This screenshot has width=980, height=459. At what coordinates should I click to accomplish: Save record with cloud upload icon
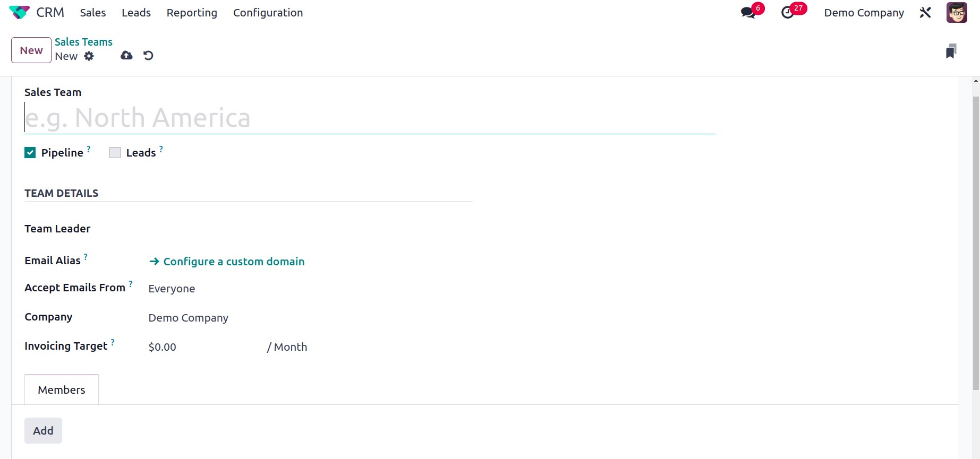[126, 55]
